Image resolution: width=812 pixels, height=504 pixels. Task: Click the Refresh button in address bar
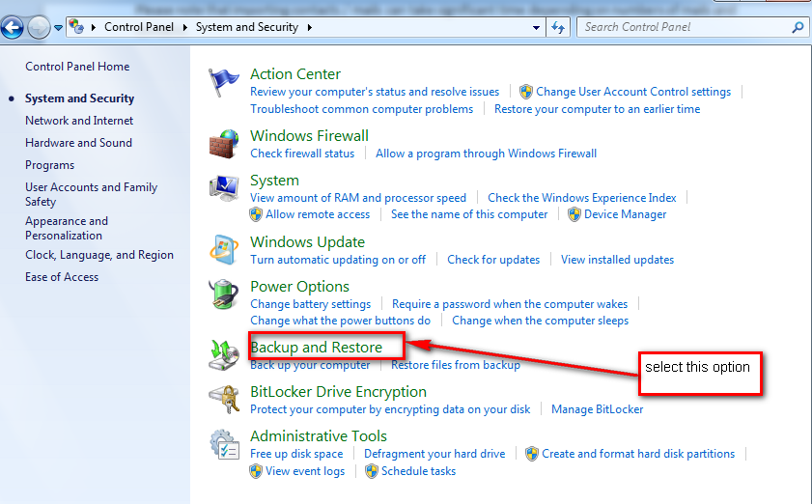click(558, 27)
